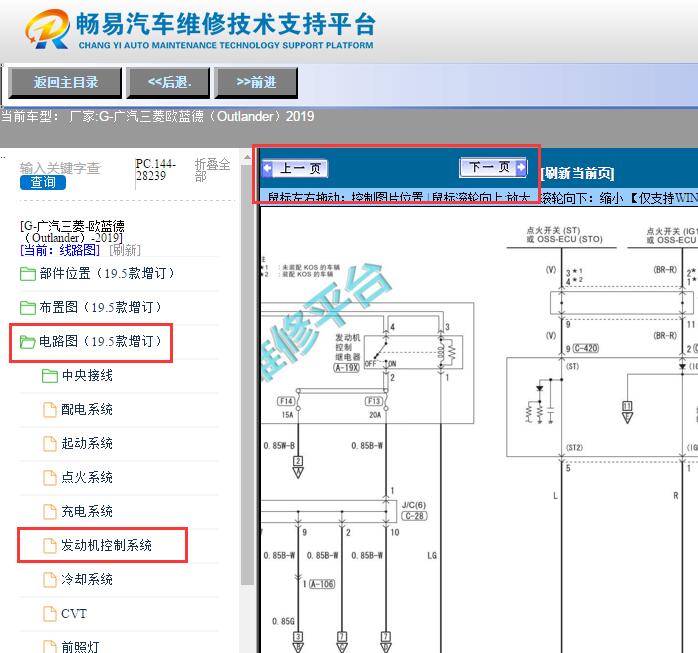The image size is (698, 653).
Task: Click the J/C(6) junction label
Action: coord(414,505)
